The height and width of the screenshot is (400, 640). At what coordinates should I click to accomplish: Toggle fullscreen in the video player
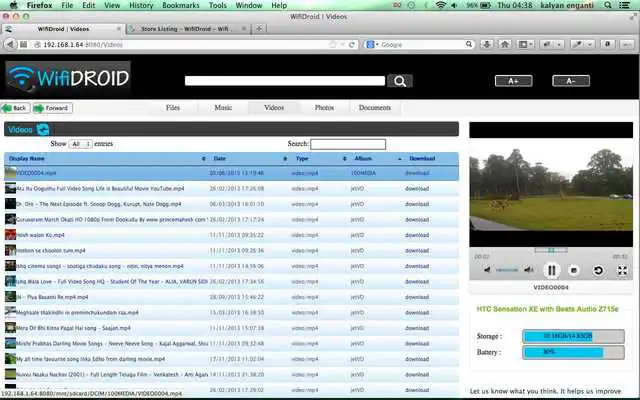pyautogui.click(x=622, y=270)
